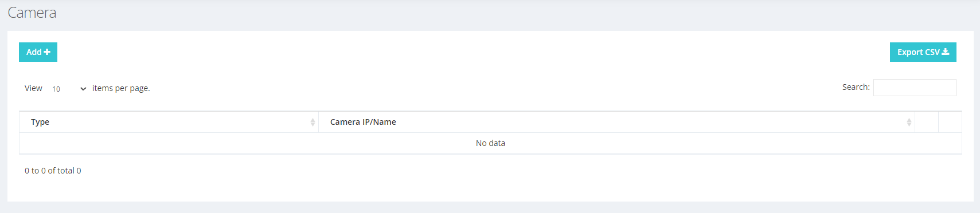Focus the Search input field

click(x=915, y=88)
